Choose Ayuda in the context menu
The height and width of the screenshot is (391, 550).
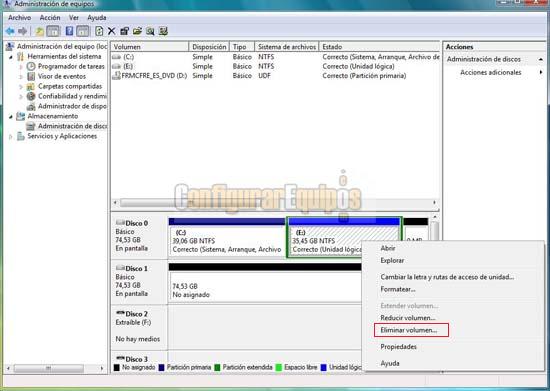390,363
